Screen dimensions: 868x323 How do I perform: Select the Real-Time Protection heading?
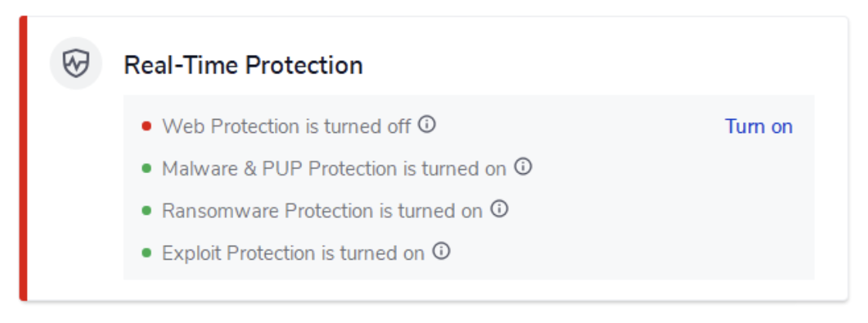click(243, 66)
